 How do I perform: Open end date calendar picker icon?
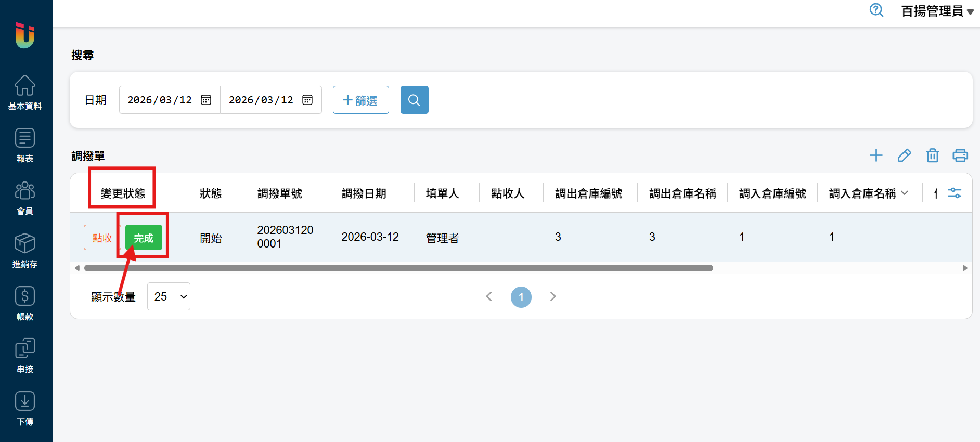coord(307,100)
